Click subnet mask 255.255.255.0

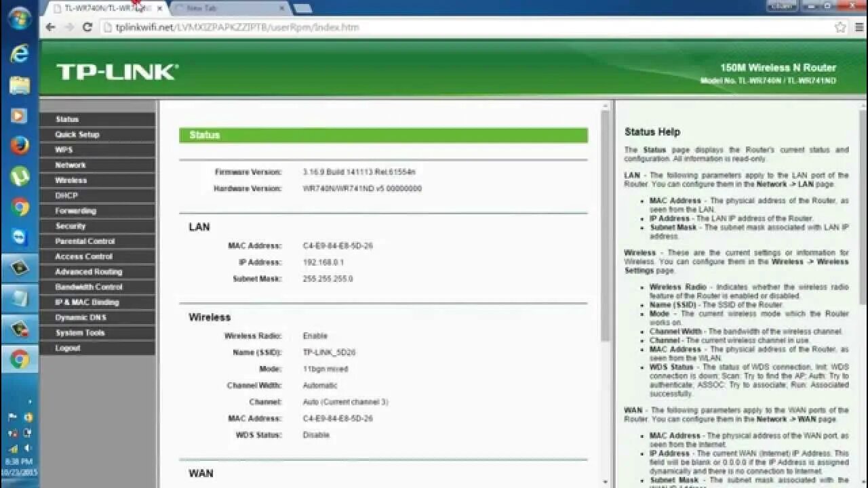pos(328,279)
